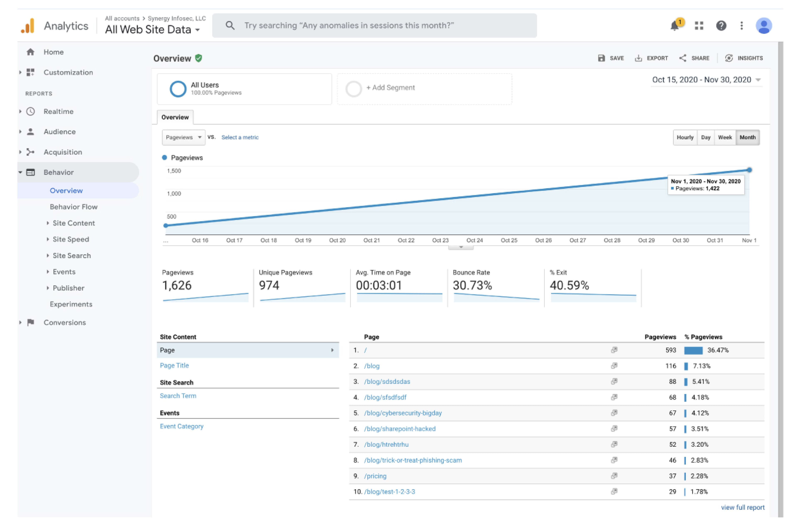Click the Conversions flag icon
The width and height of the screenshot is (798, 532).
click(x=31, y=322)
